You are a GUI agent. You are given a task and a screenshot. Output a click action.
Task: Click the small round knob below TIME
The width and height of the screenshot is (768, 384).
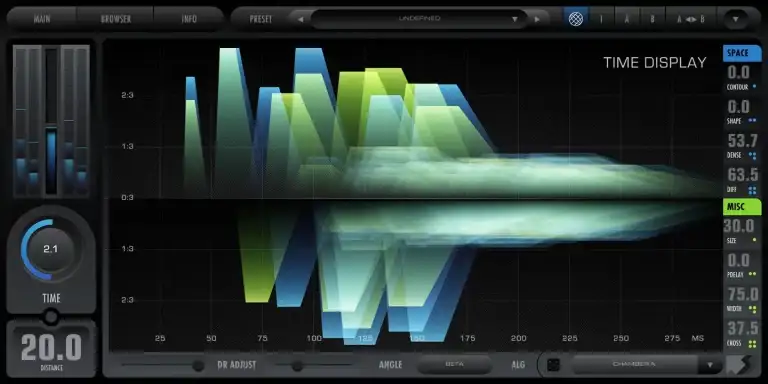point(51,317)
